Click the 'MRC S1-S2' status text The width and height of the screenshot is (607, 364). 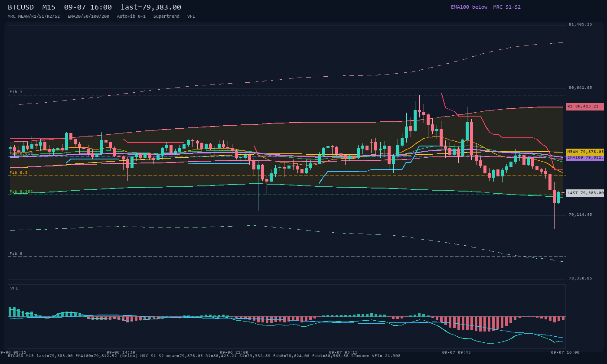click(507, 7)
